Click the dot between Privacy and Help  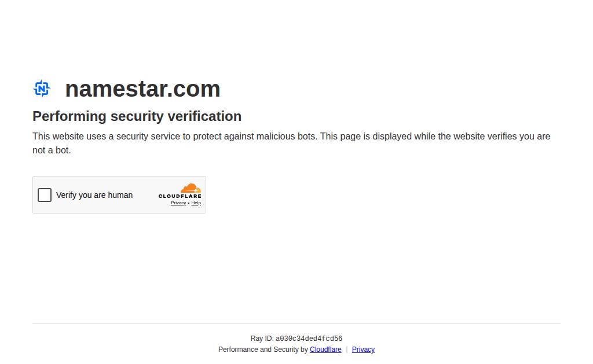[188, 203]
